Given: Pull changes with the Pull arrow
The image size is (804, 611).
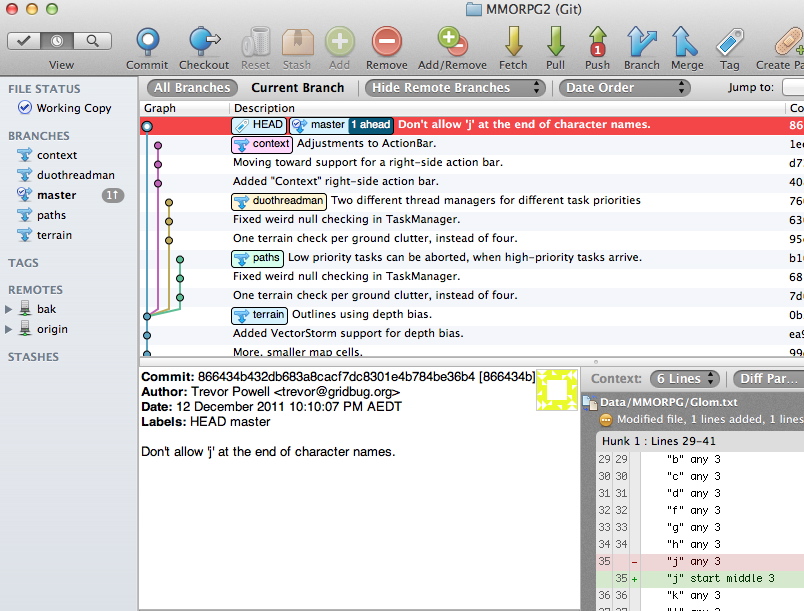Looking at the screenshot, I should coord(555,42).
